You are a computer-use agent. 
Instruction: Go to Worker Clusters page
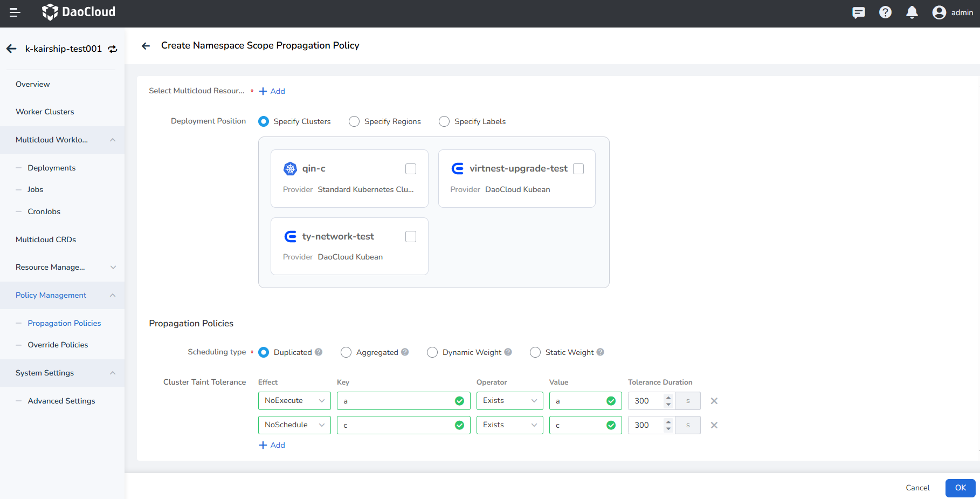[x=45, y=112]
